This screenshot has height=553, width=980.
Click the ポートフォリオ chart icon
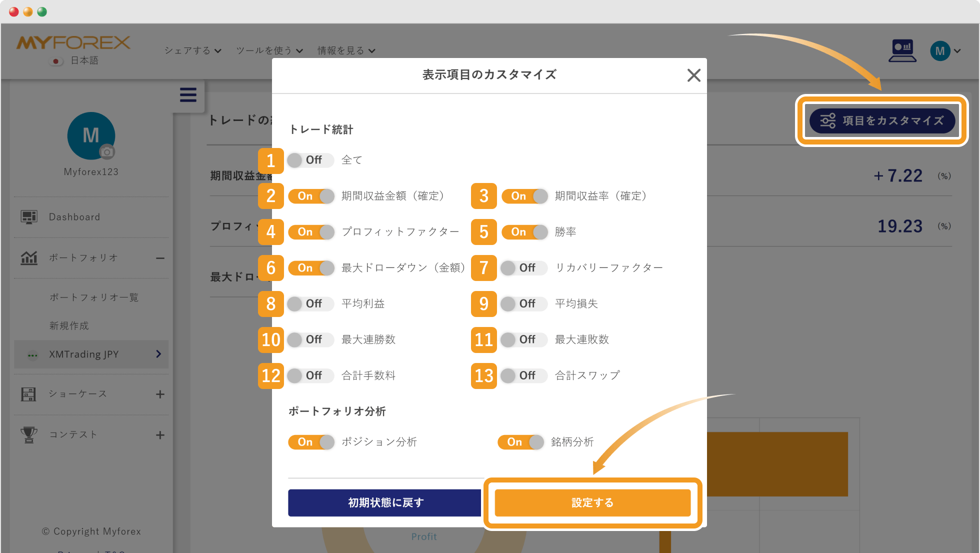(x=29, y=258)
